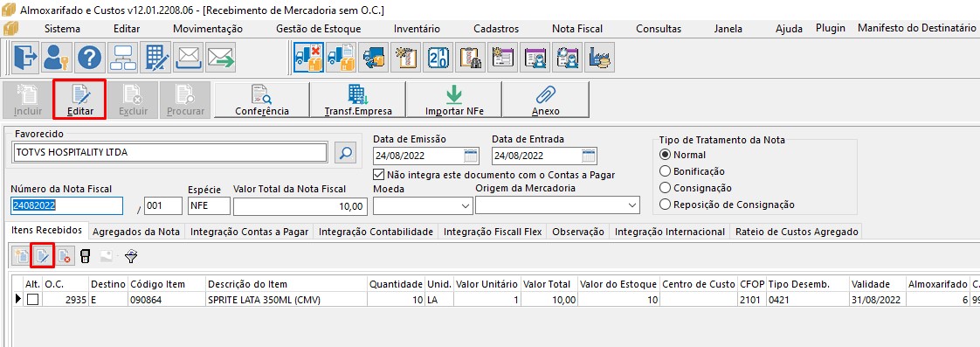
Task: Open the Cadastros menu
Action: tap(496, 28)
